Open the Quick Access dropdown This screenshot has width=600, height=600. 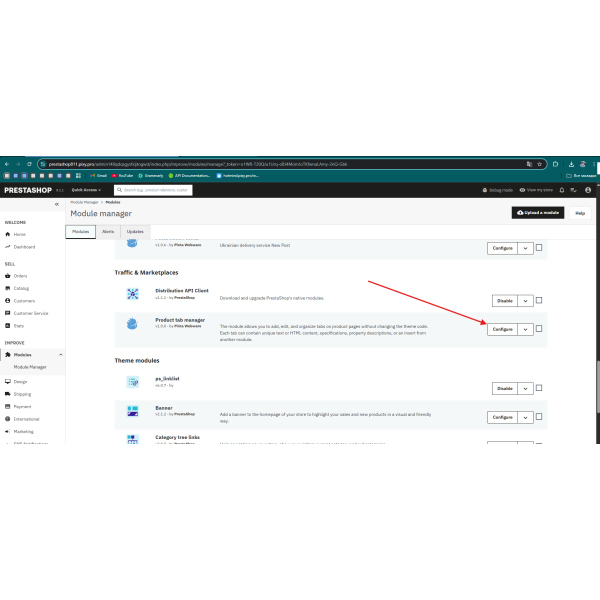[x=86, y=190]
